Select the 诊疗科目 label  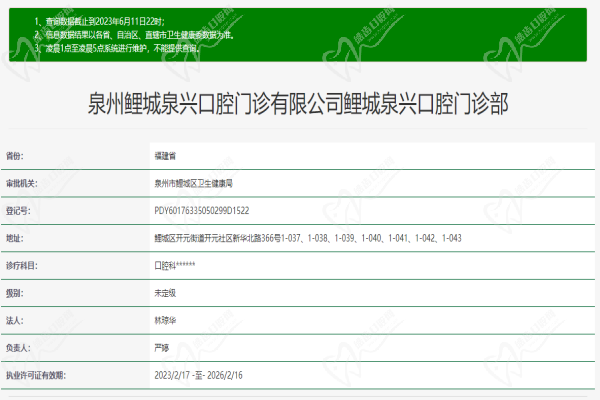[22, 266]
